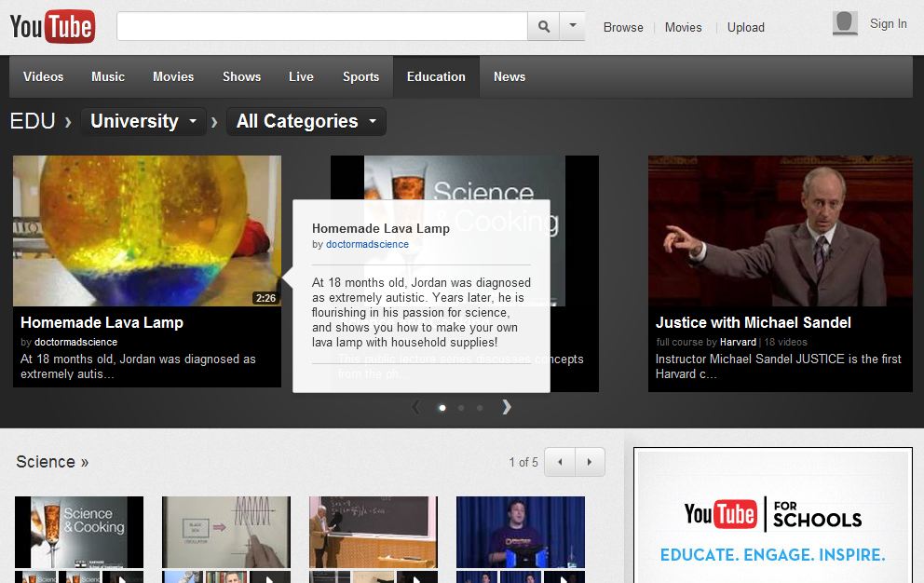The width and height of the screenshot is (924, 583).
Task: Open the Justice with Michael Sandel thumbnail
Action: [x=781, y=230]
